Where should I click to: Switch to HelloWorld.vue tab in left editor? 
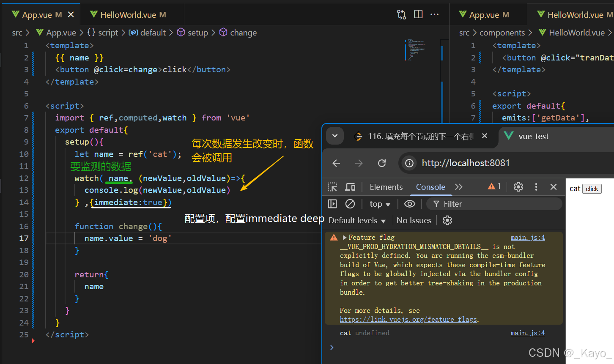point(128,15)
